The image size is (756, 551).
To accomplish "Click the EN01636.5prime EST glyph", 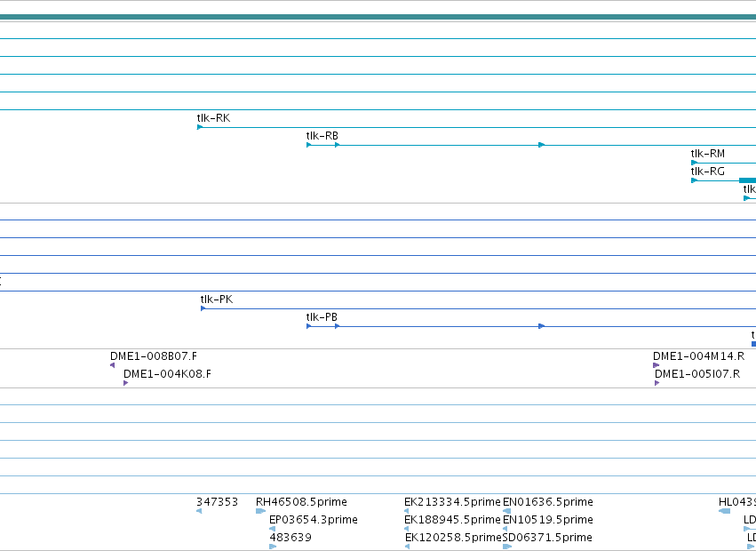I will click(506, 511).
